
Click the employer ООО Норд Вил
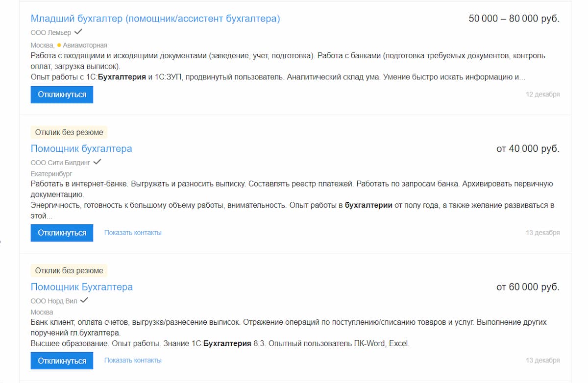tap(54, 301)
